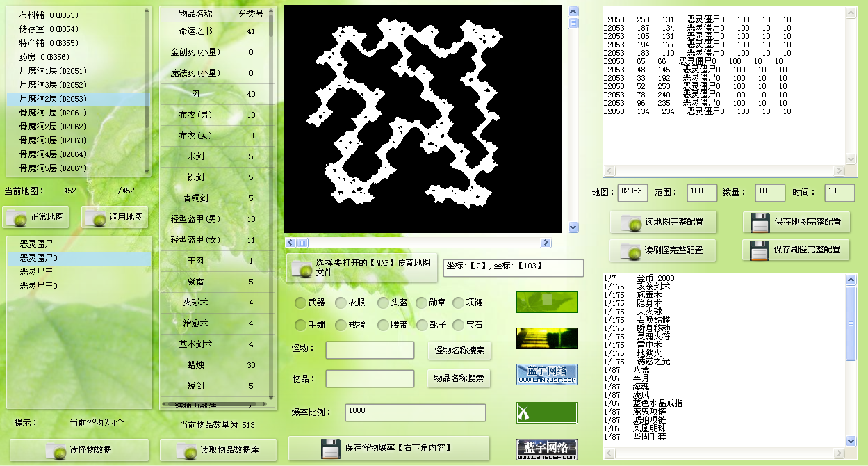Click the 调用地图 button

(x=115, y=217)
